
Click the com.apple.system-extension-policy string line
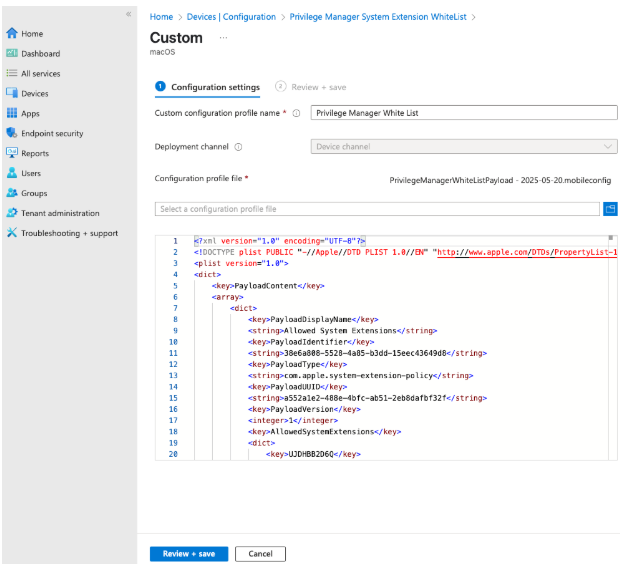(x=361, y=375)
